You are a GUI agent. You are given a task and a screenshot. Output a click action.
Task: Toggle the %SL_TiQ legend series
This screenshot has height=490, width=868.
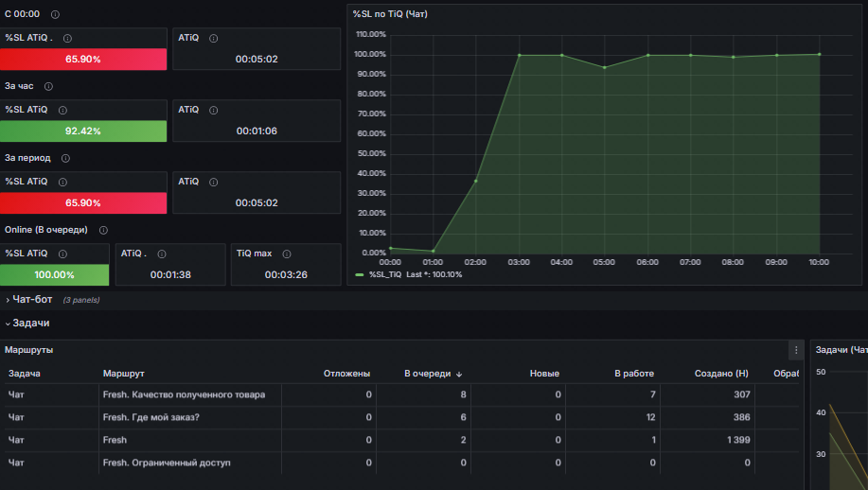[384, 275]
